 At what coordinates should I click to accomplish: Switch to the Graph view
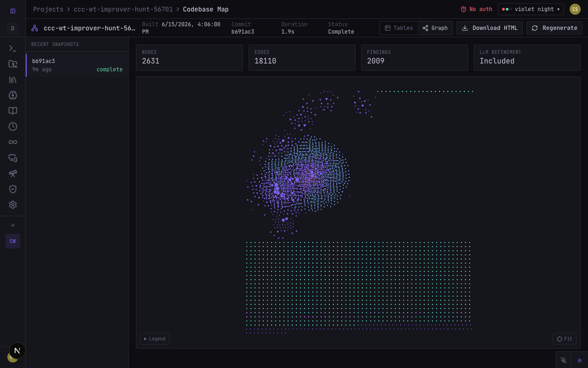435,28
